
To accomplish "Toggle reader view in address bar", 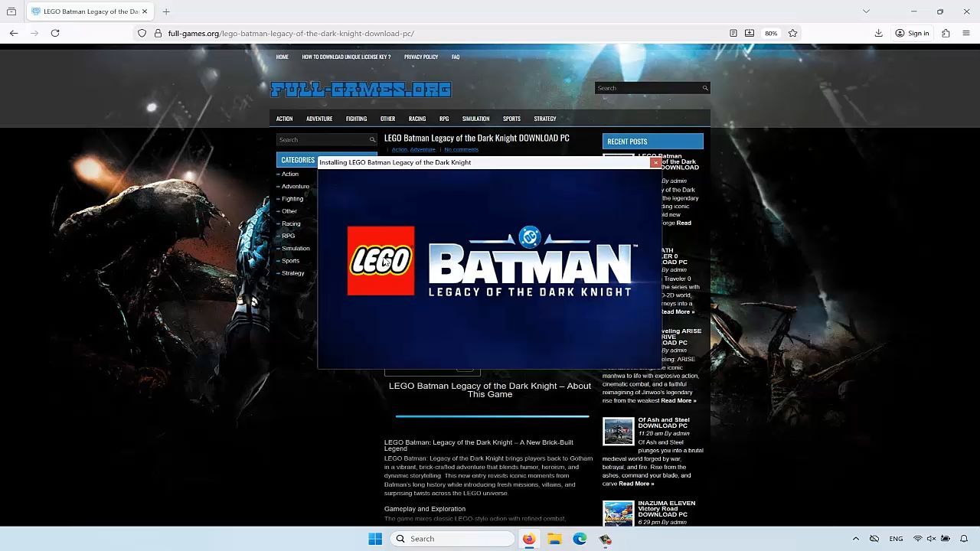I will [733, 33].
